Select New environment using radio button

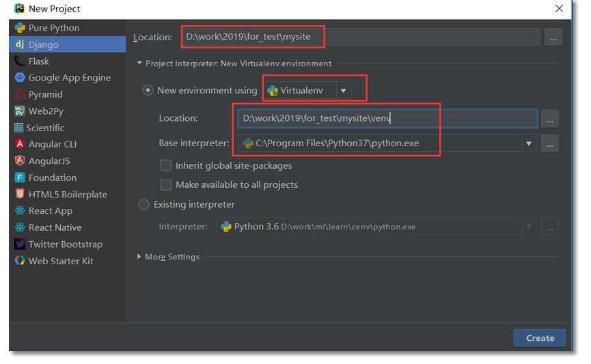148,90
